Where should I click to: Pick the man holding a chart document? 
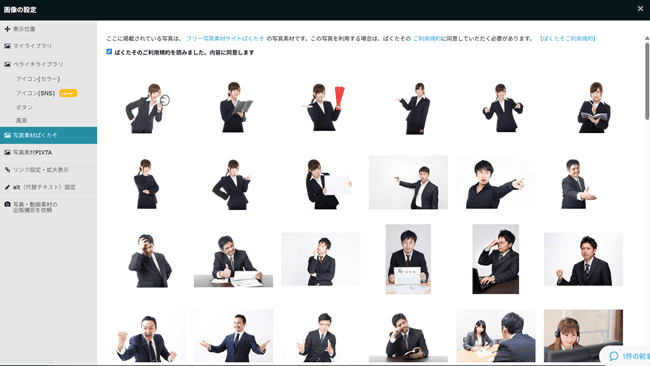pos(408,259)
